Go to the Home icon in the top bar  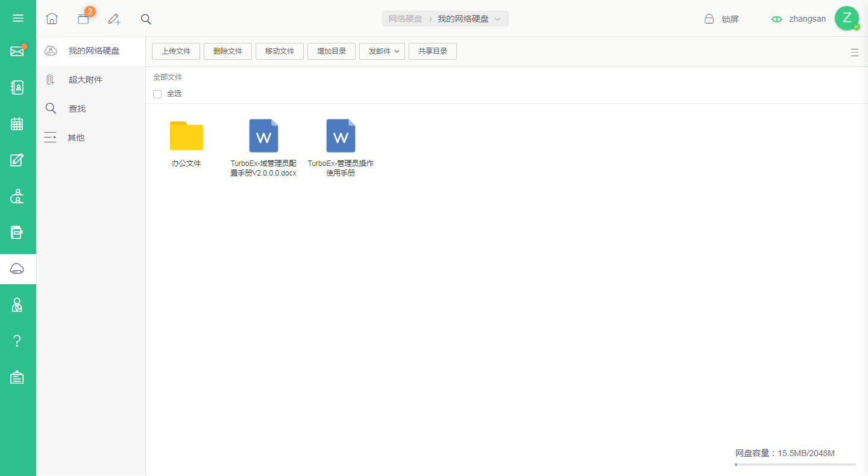52,19
